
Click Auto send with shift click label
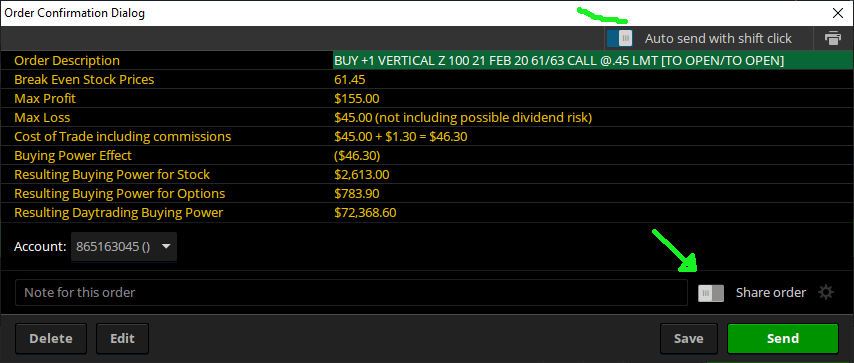[x=718, y=39]
